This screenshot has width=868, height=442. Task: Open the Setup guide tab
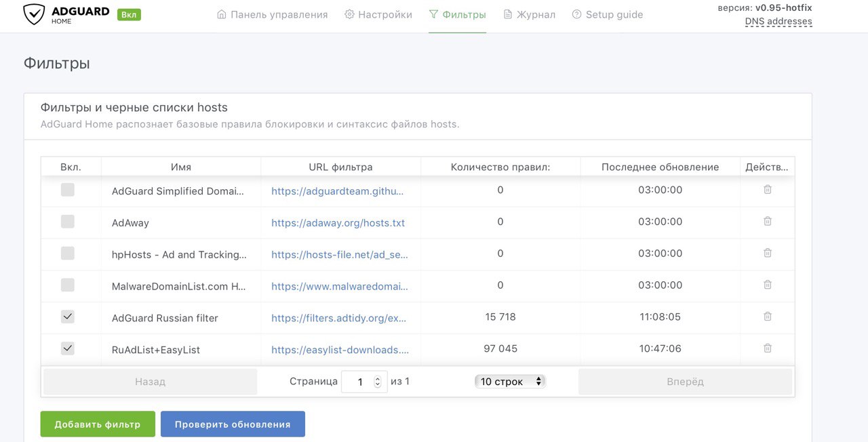608,14
